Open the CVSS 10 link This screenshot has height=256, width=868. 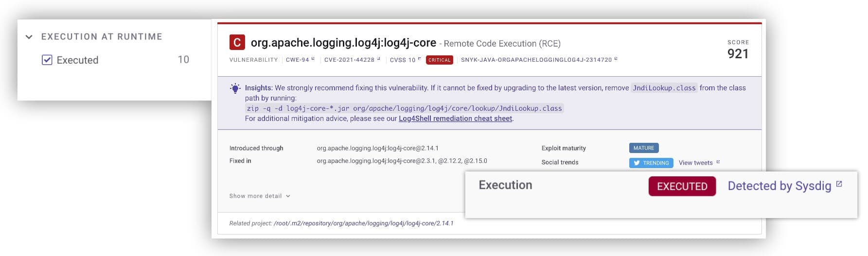click(403, 60)
